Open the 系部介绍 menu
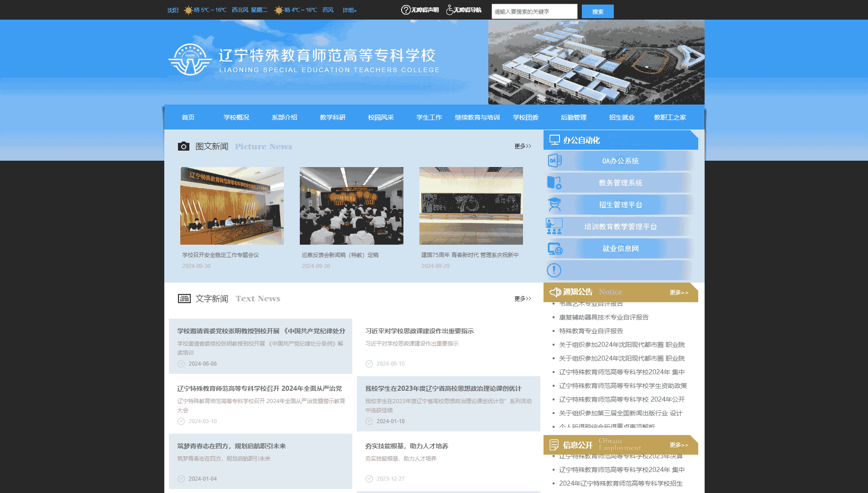Screen dimensions: 868x493 284,117
